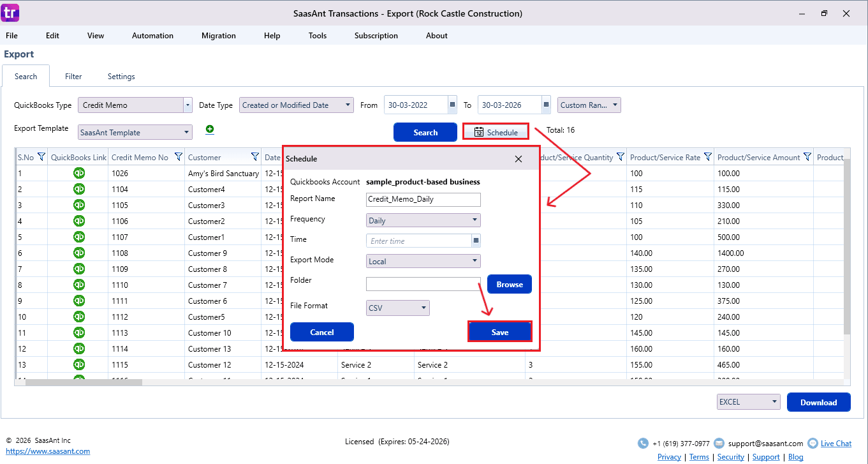Open QuickBooks link for row 1105
868x464 pixels.
79,205
